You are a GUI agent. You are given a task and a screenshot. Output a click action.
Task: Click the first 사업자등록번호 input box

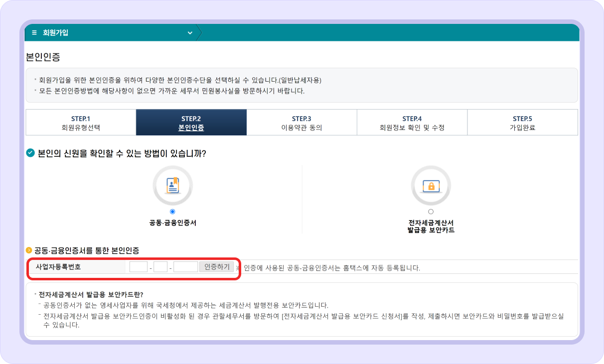138,266
